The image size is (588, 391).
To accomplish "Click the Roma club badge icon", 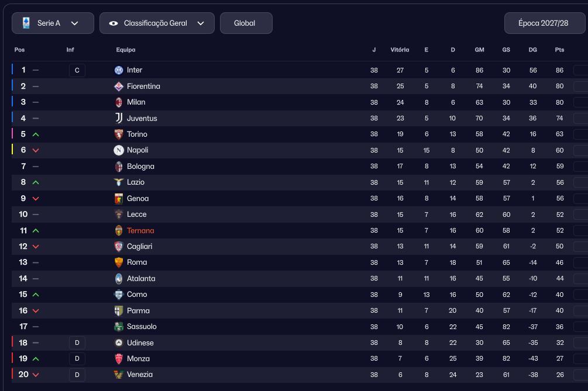I will point(119,262).
